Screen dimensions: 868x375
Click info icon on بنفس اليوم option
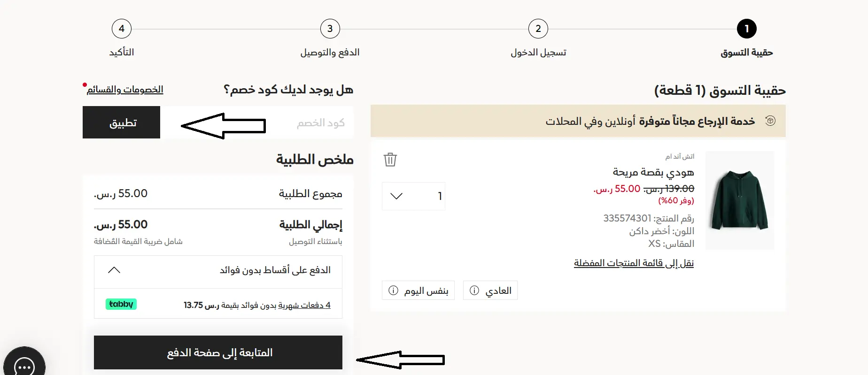tap(393, 291)
